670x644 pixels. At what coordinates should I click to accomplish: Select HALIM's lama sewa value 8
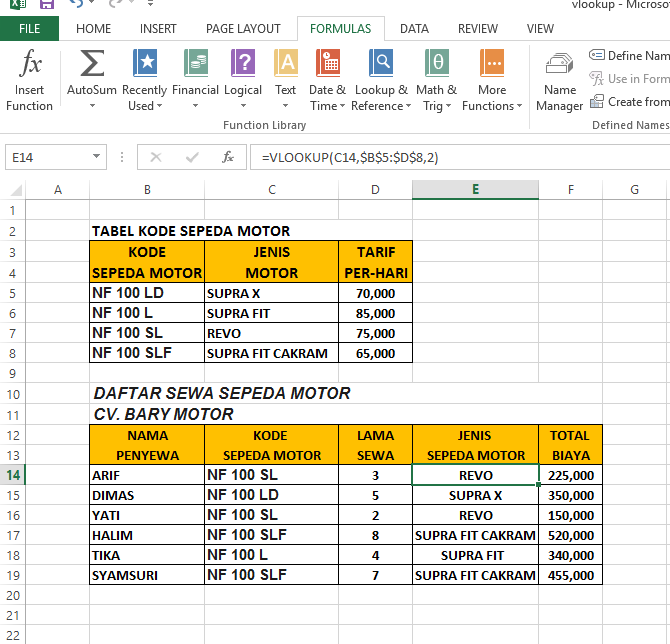(x=375, y=535)
